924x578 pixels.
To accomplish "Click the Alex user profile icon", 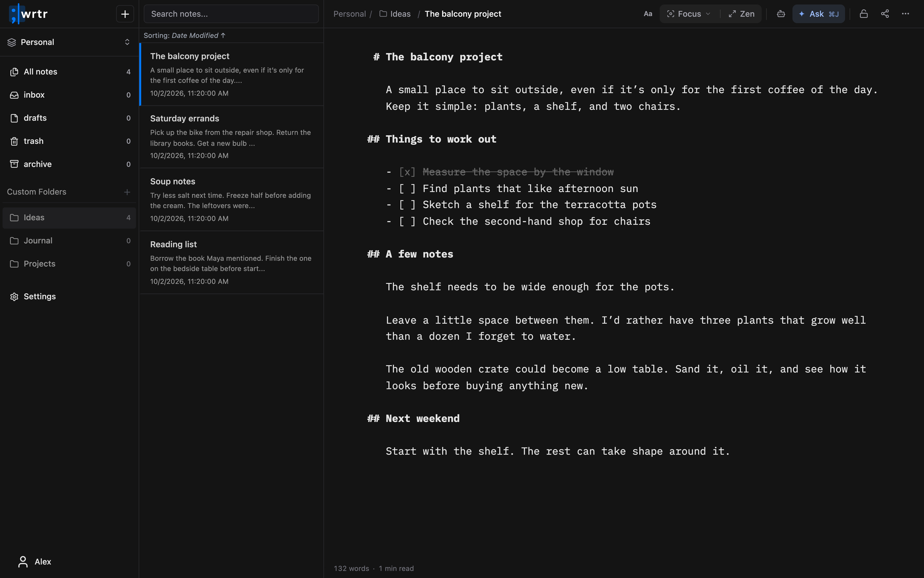I will click(x=23, y=562).
